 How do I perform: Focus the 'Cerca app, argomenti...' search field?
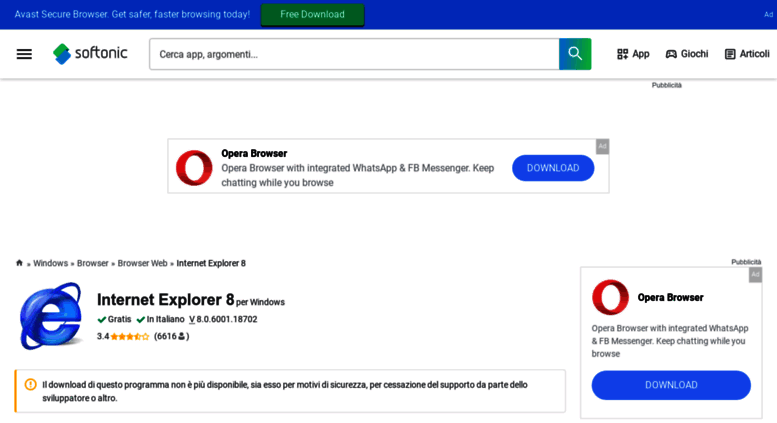pyautogui.click(x=354, y=54)
